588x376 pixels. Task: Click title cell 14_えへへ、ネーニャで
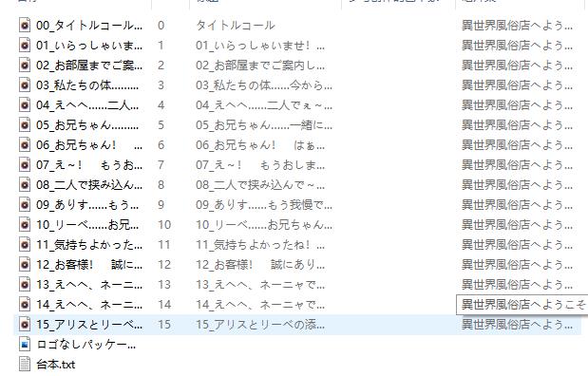(260, 305)
